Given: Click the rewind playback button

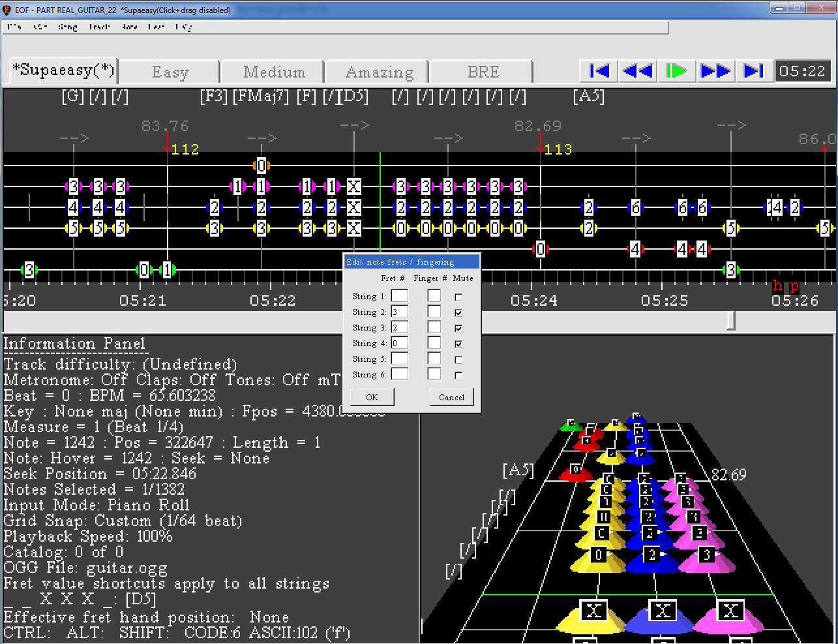Looking at the screenshot, I should click(638, 71).
